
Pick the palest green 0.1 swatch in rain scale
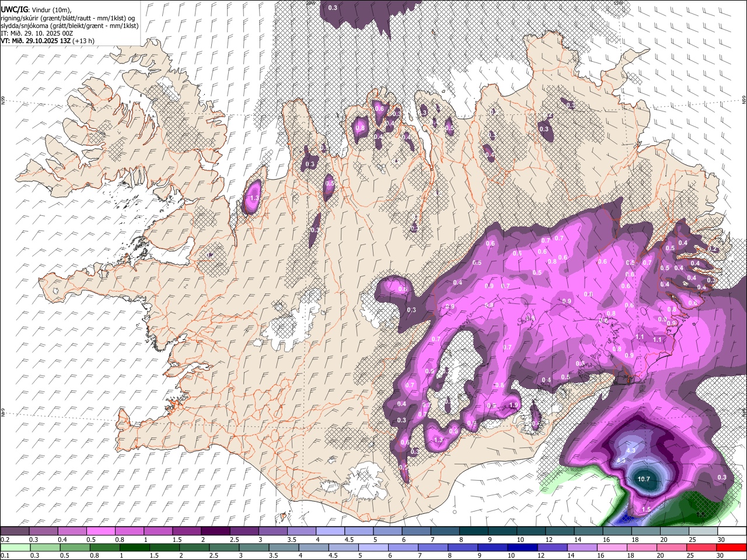click(15, 547)
